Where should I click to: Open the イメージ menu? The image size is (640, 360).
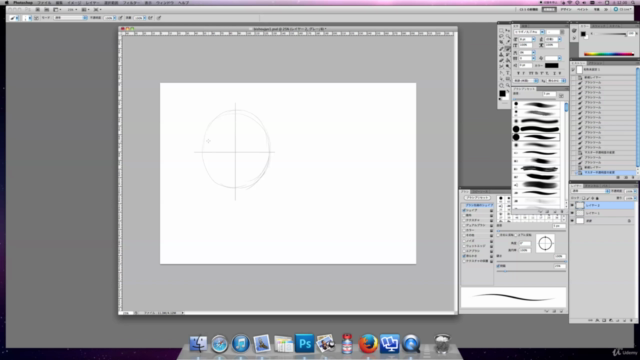coord(74,2)
